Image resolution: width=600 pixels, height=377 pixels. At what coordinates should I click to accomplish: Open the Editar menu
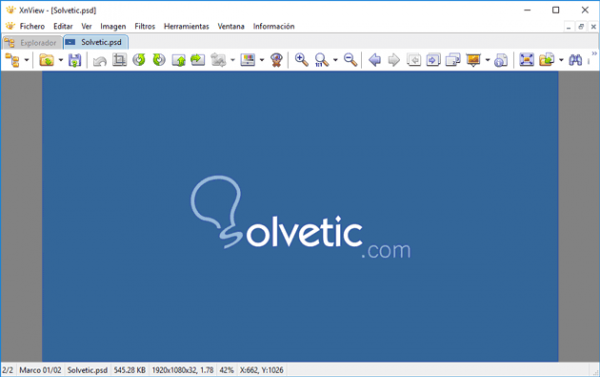[x=63, y=26]
